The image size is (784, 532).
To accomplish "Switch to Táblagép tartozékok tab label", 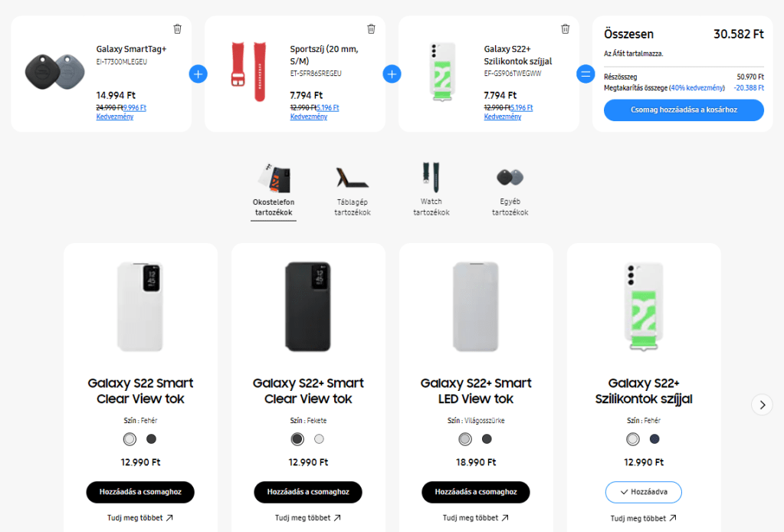I will point(353,207).
